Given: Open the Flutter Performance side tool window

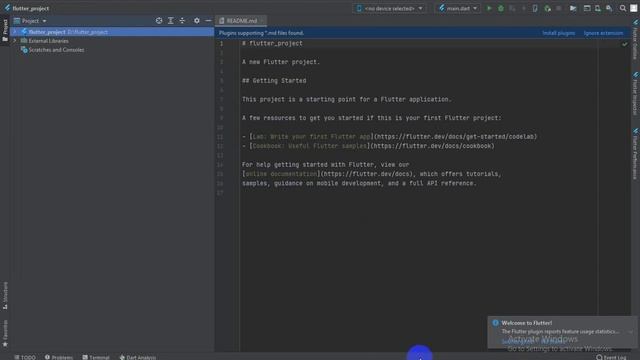Looking at the screenshot, I should (x=635, y=154).
